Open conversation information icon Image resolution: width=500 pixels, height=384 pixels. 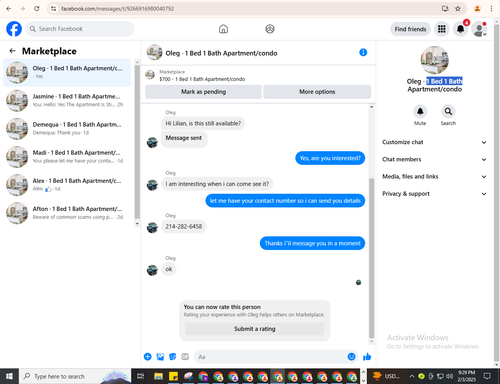[x=363, y=52]
